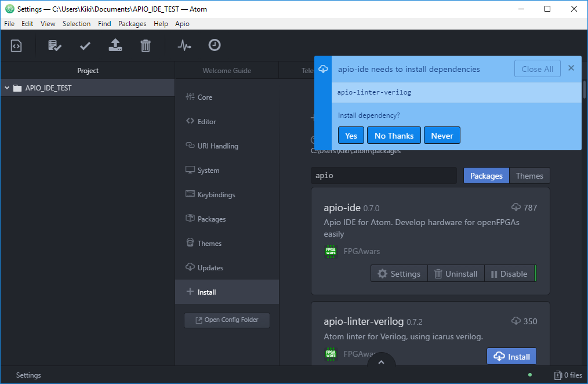Collapse the APIO_IDE_TEST project folder
Screen dimensions: 588x384
(x=7, y=88)
